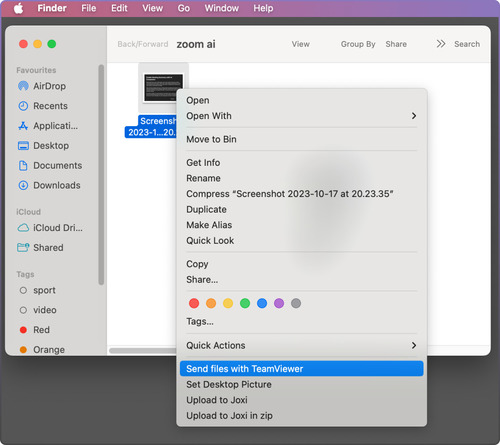Click the Orange tag dot in sidebar

[23, 350]
